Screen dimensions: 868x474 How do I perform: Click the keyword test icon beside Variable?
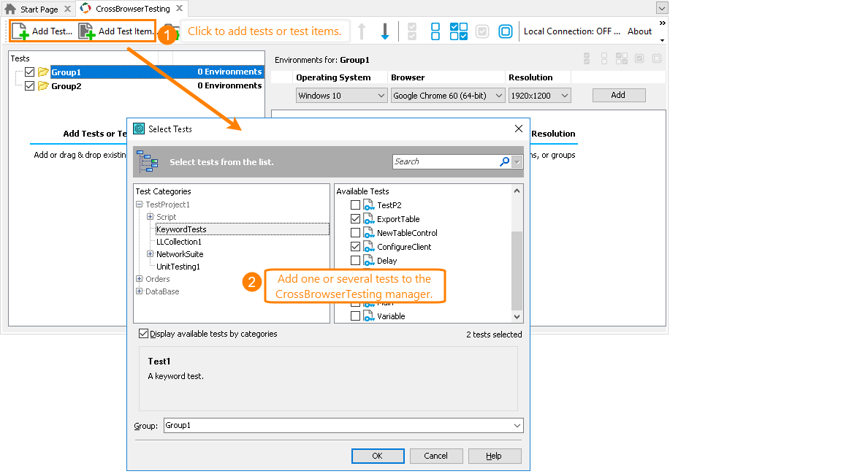[369, 316]
